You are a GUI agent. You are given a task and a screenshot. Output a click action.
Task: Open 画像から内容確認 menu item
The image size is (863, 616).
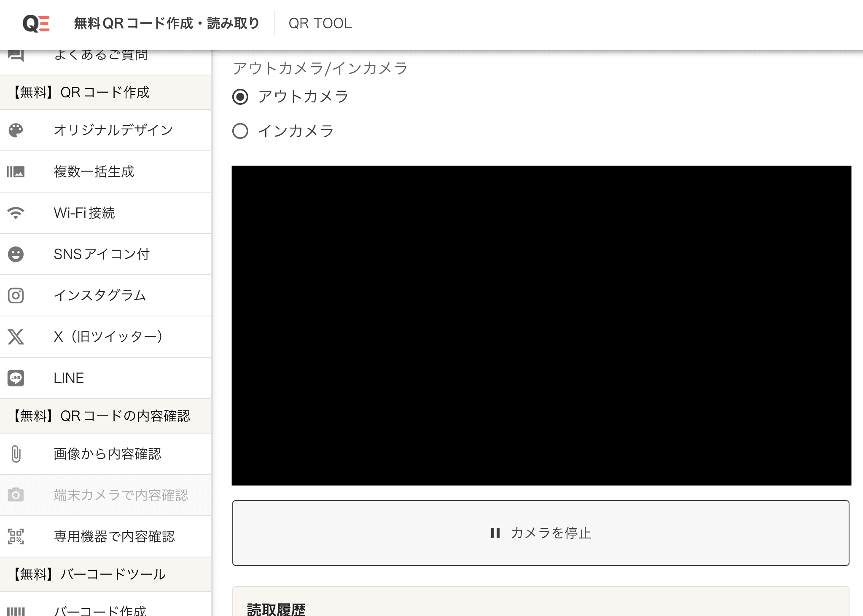(107, 454)
